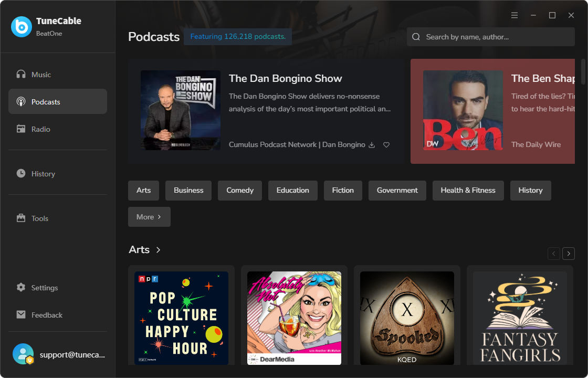Viewport: 588px width, 378px height.
Task: Open the Settings page label
Action: tap(45, 288)
